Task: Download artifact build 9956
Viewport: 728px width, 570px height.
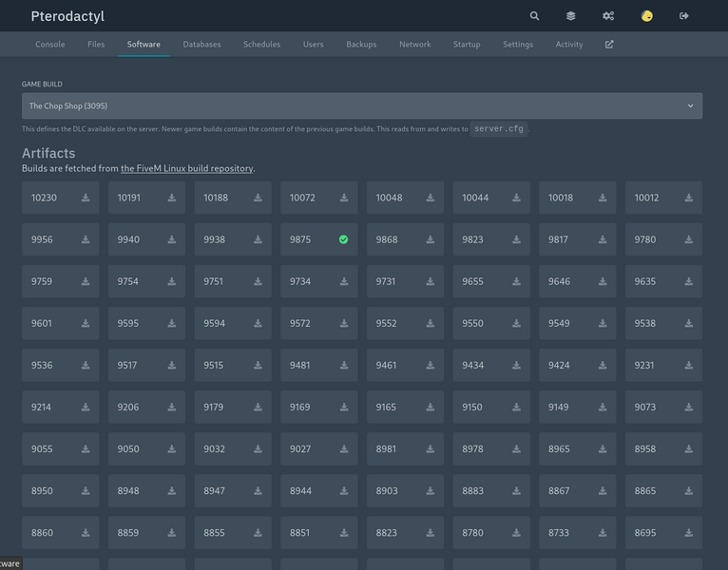Action: 86,239
